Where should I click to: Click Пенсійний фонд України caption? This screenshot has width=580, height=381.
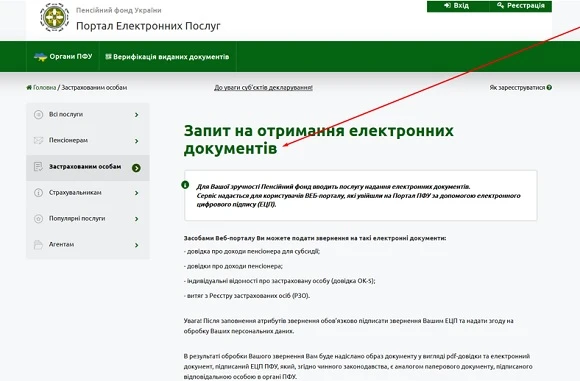119,10
